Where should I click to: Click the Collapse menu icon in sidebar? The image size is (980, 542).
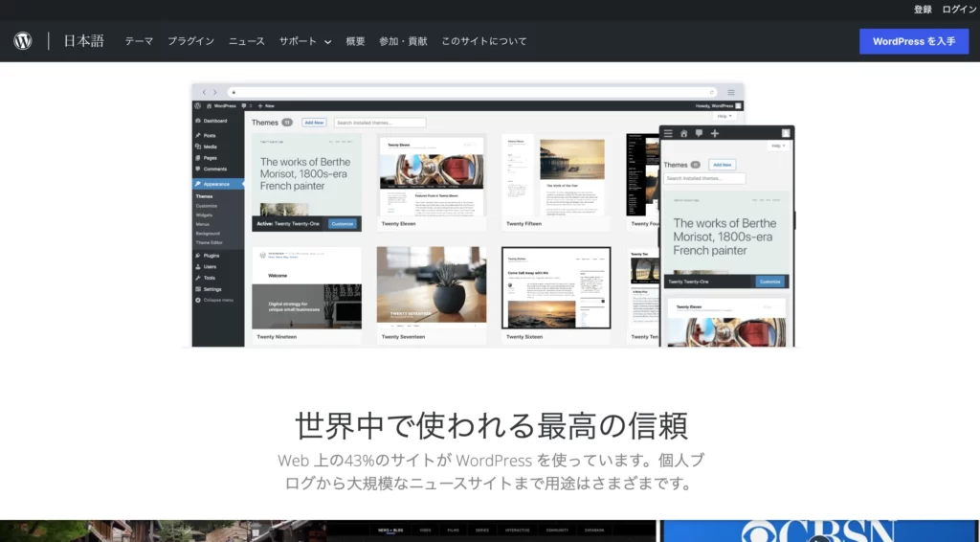(x=198, y=300)
